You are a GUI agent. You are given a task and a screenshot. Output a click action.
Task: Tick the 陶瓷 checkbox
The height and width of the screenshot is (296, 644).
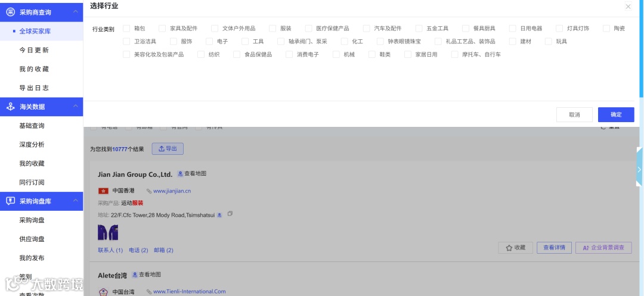tap(606, 28)
